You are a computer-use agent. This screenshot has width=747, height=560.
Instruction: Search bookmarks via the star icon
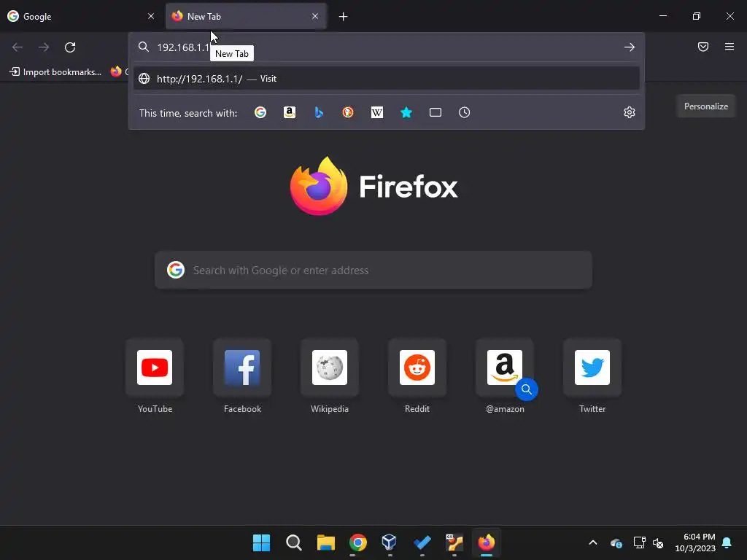(x=406, y=112)
